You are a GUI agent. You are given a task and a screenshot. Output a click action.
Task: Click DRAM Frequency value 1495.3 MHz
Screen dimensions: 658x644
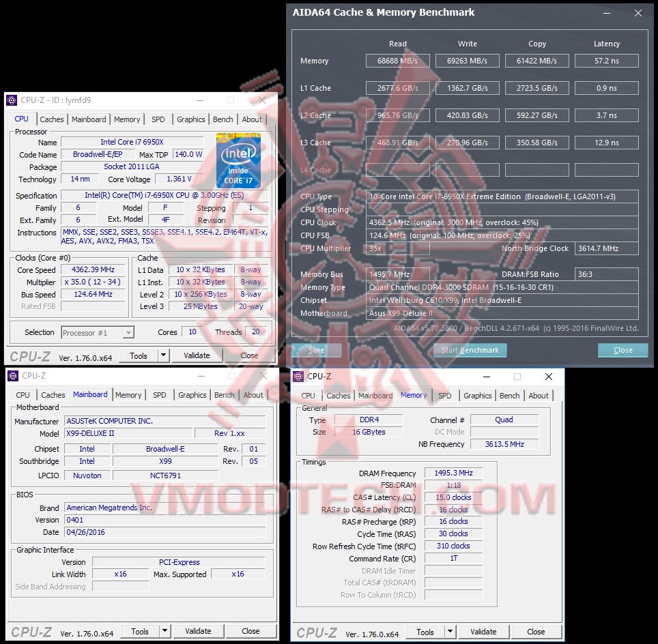tap(454, 473)
